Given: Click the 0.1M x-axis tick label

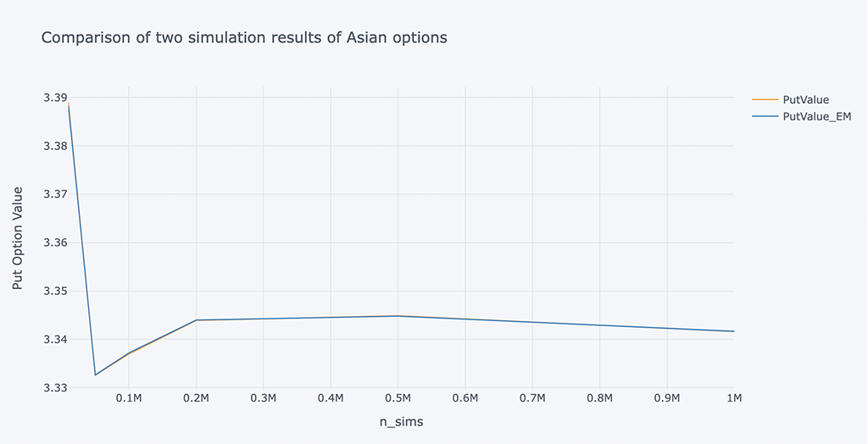Looking at the screenshot, I should pyautogui.click(x=128, y=398).
